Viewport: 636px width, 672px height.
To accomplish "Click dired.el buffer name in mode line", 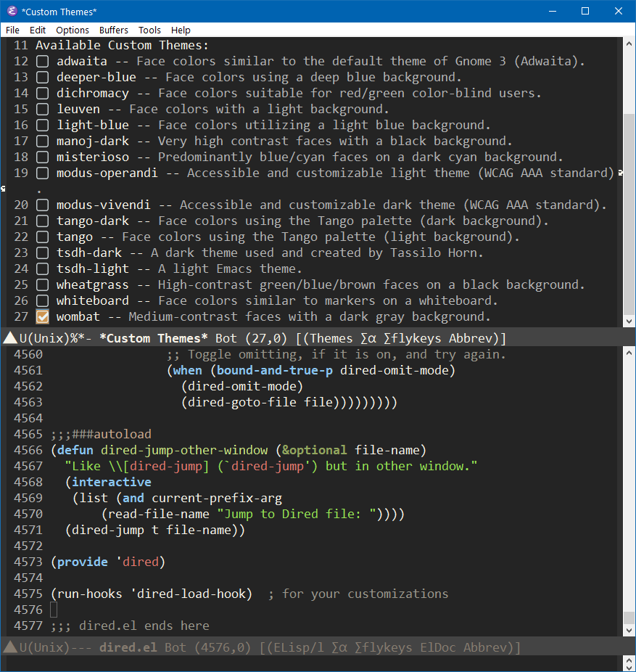I will [128, 647].
